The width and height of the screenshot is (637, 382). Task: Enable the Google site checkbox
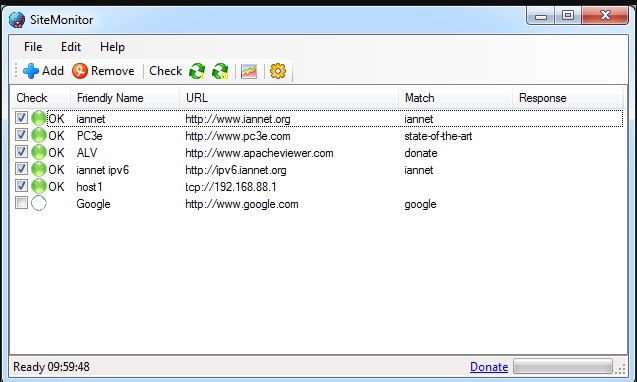point(21,203)
